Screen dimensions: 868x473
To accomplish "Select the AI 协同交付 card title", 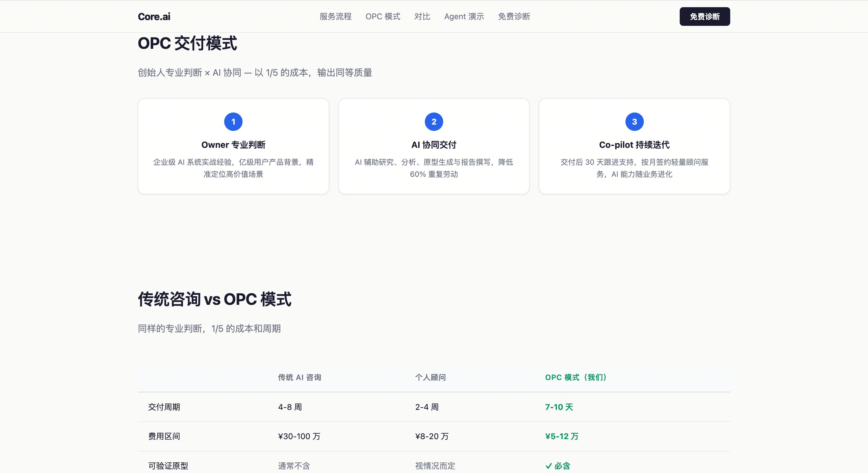I will pos(434,145).
